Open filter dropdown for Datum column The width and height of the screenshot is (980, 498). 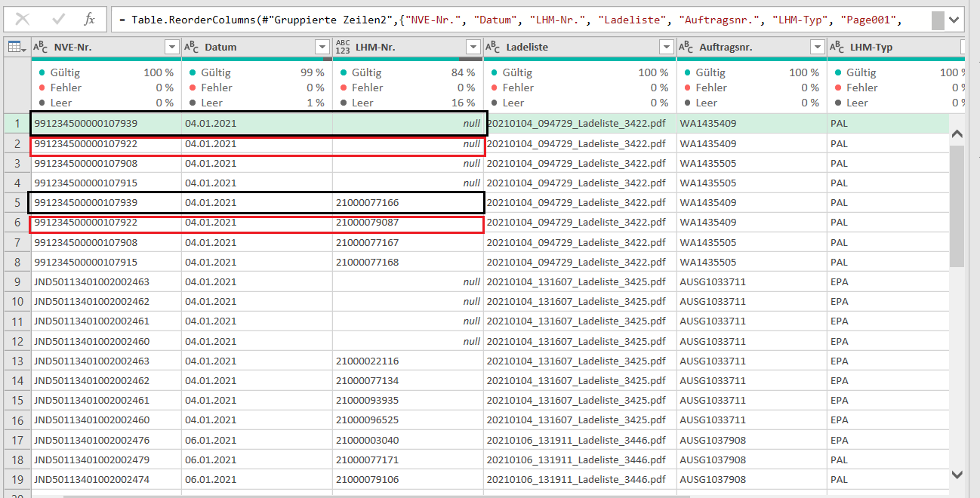(x=322, y=48)
